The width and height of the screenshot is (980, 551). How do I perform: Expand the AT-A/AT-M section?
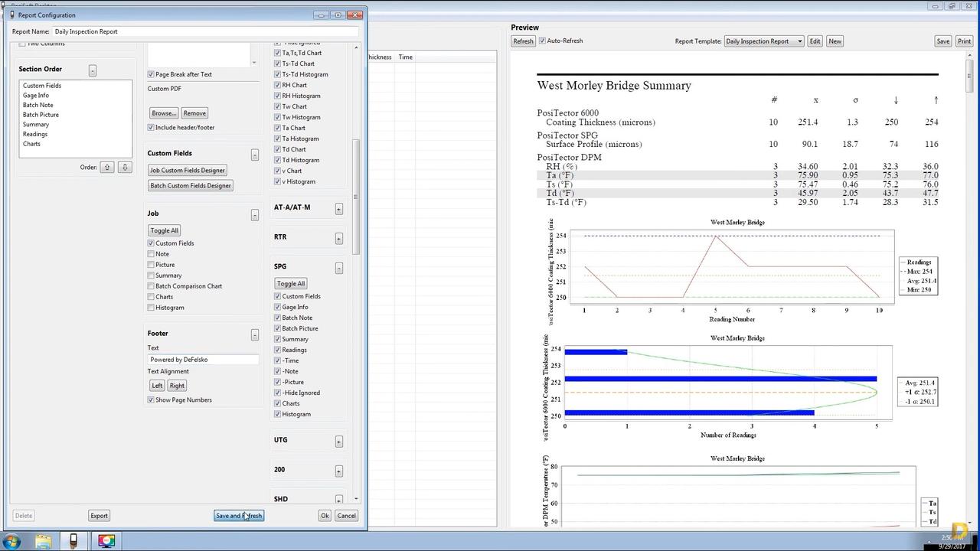tap(338, 209)
